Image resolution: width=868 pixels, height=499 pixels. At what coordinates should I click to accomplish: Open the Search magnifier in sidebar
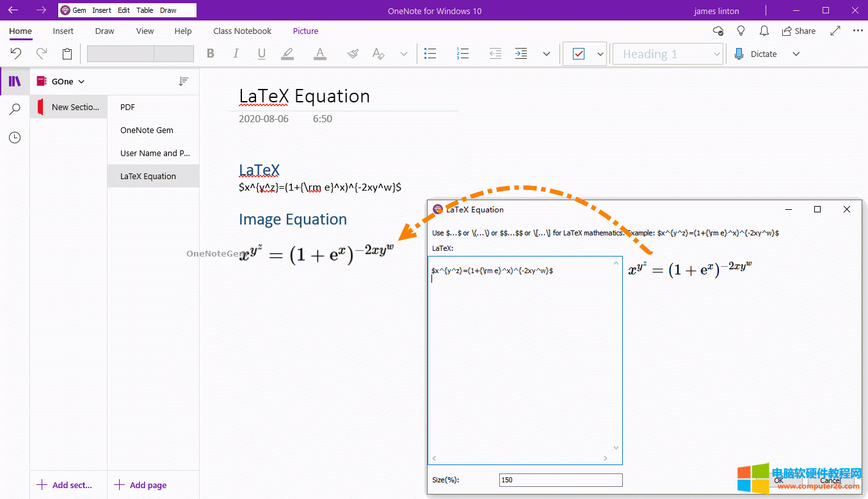[x=15, y=109]
